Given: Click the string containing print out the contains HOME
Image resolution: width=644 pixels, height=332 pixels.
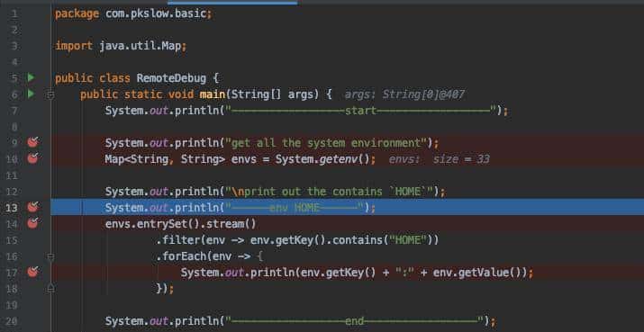Looking at the screenshot, I should point(330,192).
